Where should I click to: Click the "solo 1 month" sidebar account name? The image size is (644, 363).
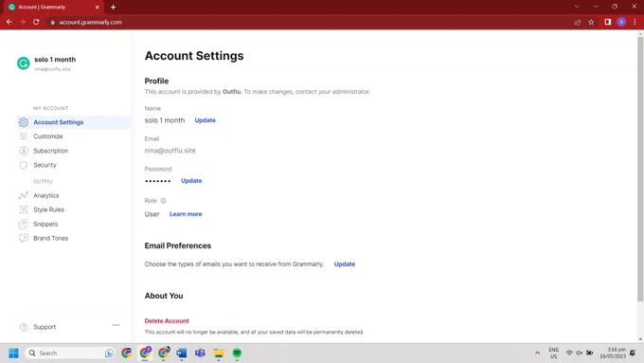[55, 59]
